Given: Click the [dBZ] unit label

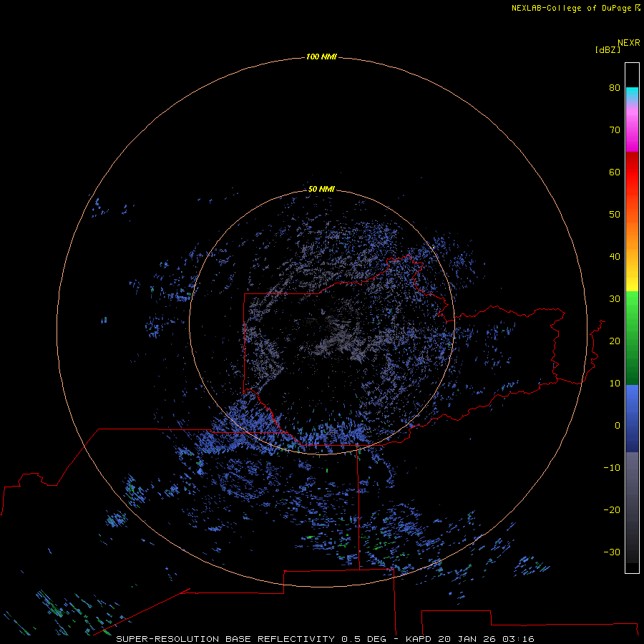Looking at the screenshot, I should click(x=608, y=50).
